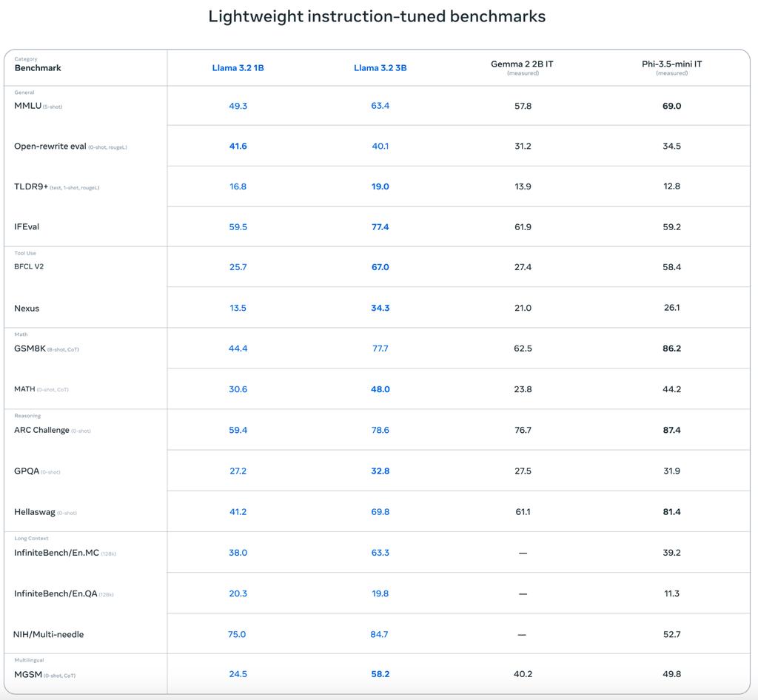Select the Open-rewrite eval row label
This screenshot has height=700, width=758.
(x=50, y=147)
